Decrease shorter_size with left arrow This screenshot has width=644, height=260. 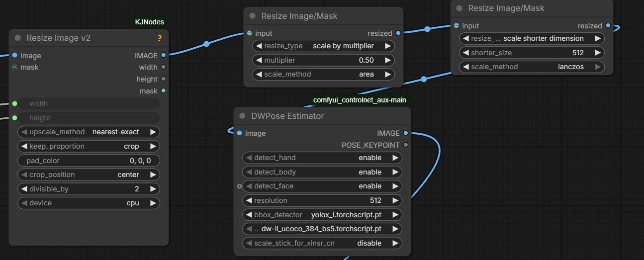pyautogui.click(x=465, y=53)
